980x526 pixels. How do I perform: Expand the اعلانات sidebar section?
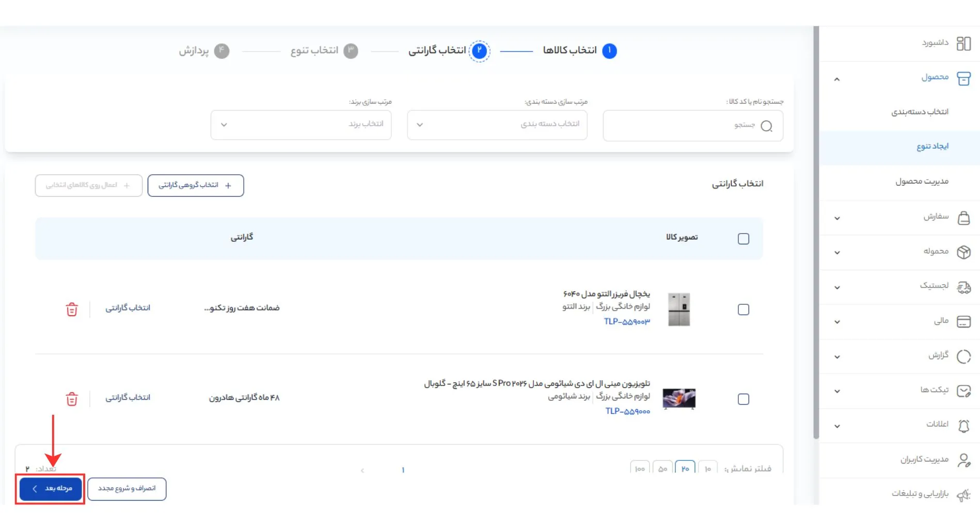coord(837,426)
